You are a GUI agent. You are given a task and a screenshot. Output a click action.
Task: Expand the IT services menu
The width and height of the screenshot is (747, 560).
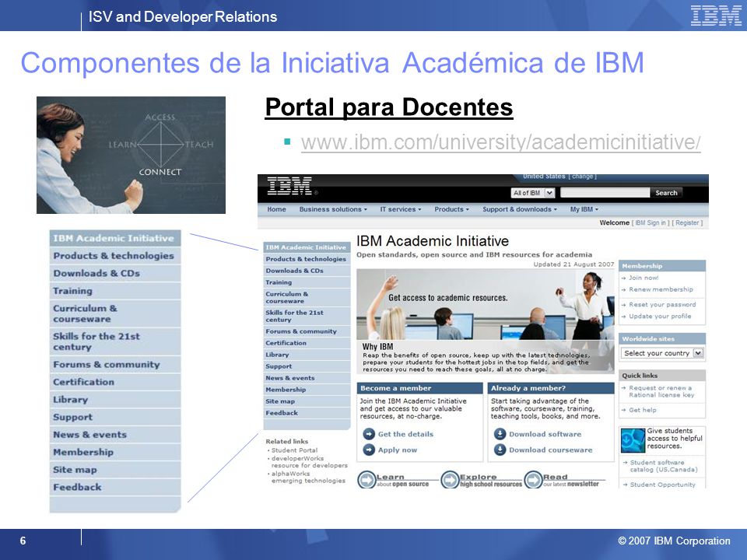pos(400,209)
